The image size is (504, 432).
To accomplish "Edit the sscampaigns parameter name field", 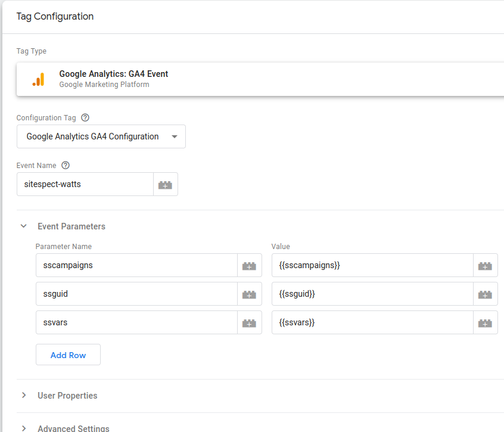I will click(x=136, y=266).
